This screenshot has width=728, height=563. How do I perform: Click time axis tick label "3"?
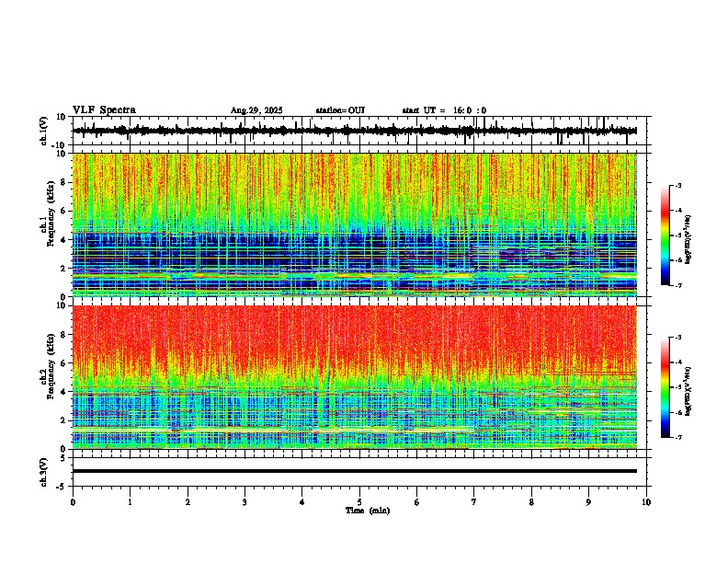tap(245, 502)
